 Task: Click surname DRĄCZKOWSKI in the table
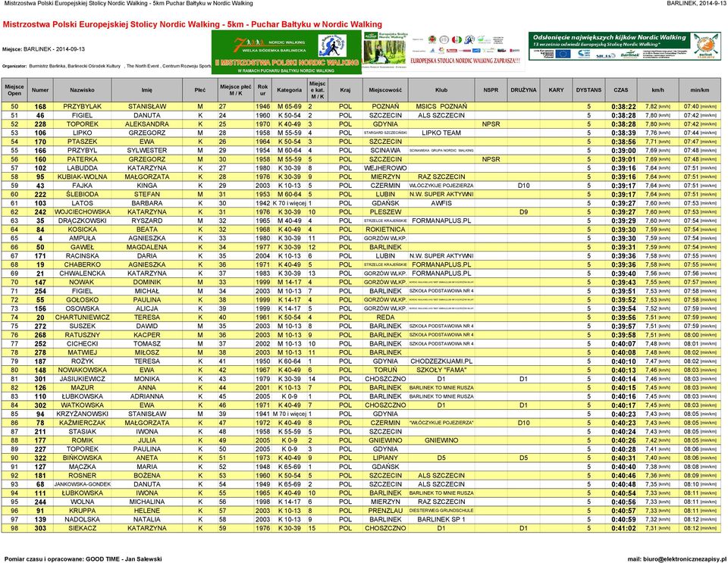82,221
